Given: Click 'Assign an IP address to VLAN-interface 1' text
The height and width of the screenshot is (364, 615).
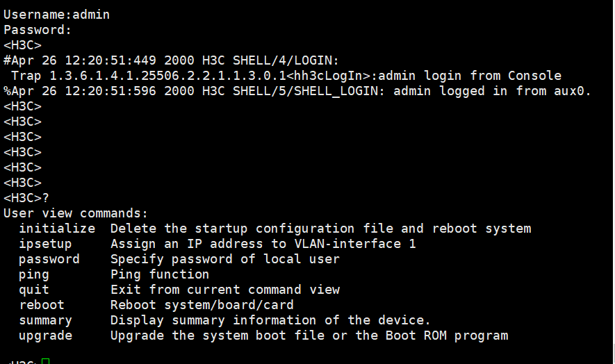Looking at the screenshot, I should [263, 244].
